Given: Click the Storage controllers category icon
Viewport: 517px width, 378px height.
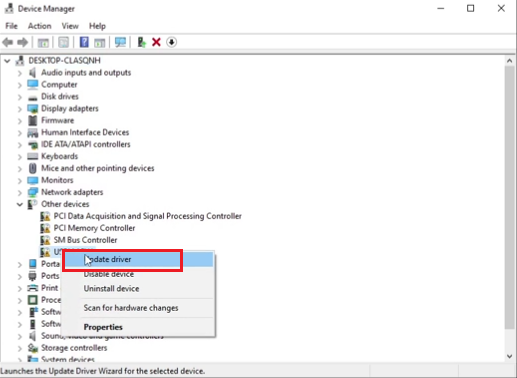Looking at the screenshot, I should 33,348.
